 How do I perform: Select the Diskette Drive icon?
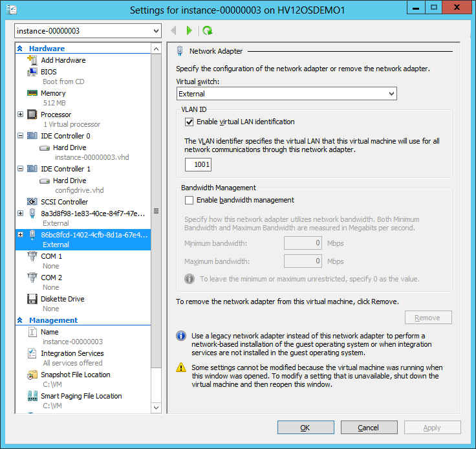[x=32, y=299]
